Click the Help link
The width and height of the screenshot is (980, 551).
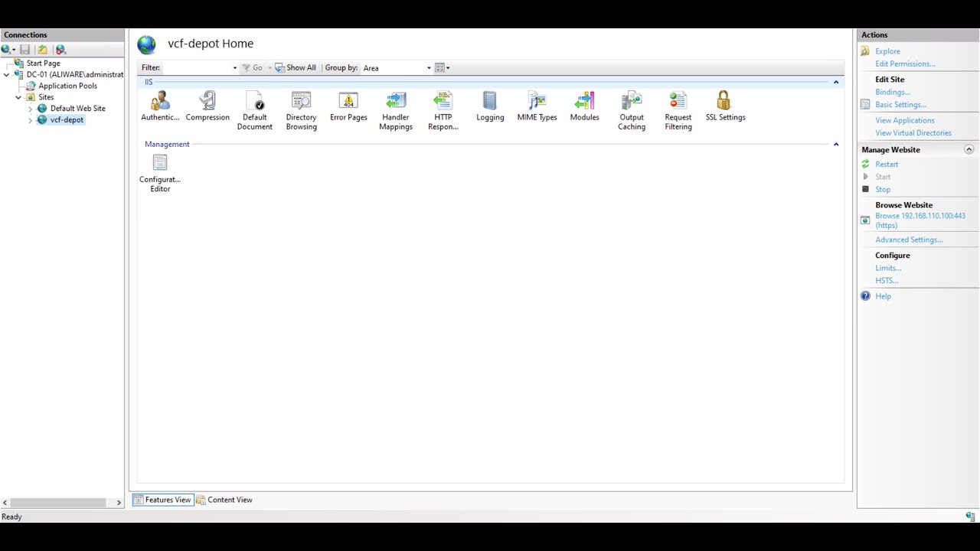[x=883, y=296]
